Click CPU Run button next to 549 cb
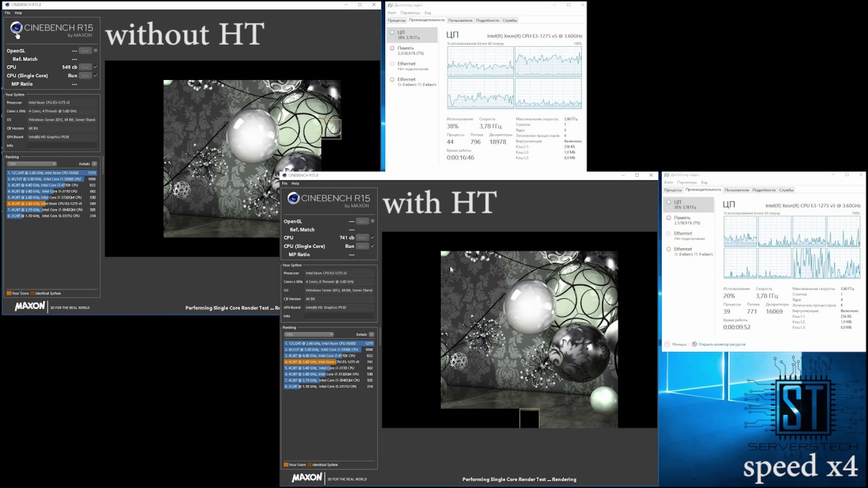This screenshot has height=488, width=868. pyautogui.click(x=85, y=67)
